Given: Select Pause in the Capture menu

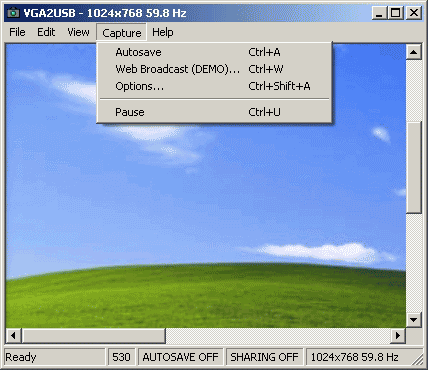Looking at the screenshot, I should 214,112.
